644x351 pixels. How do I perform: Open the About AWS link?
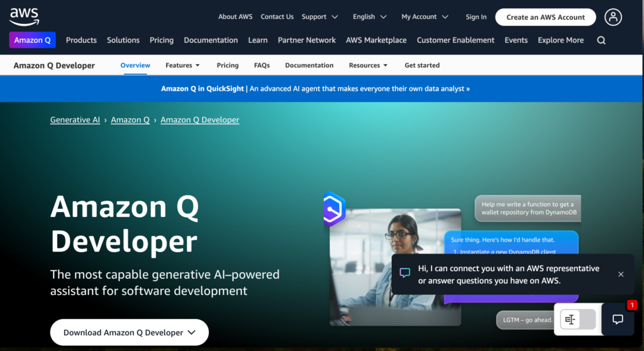(x=235, y=17)
